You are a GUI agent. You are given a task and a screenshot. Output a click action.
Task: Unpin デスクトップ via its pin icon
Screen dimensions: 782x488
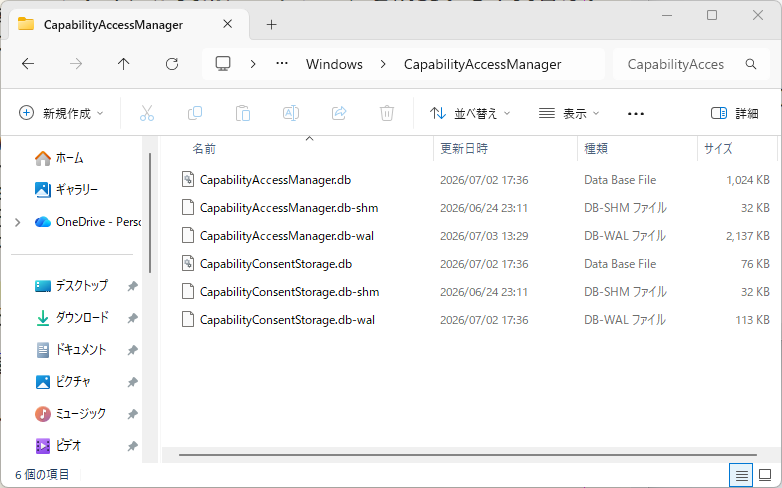tap(132, 286)
